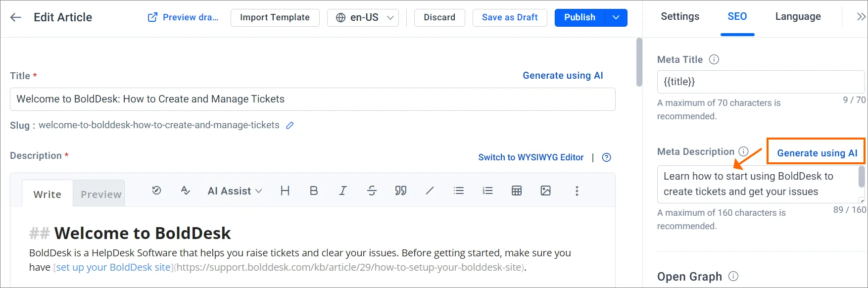Viewport: 868px width, 288px height.
Task: Click the Meta Description box scrollbar
Action: 862,177
